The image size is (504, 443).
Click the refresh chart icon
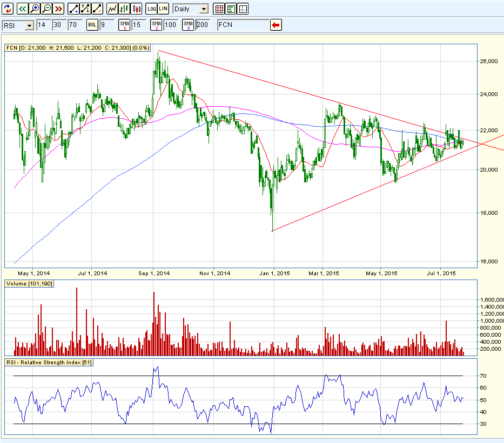click(7, 9)
